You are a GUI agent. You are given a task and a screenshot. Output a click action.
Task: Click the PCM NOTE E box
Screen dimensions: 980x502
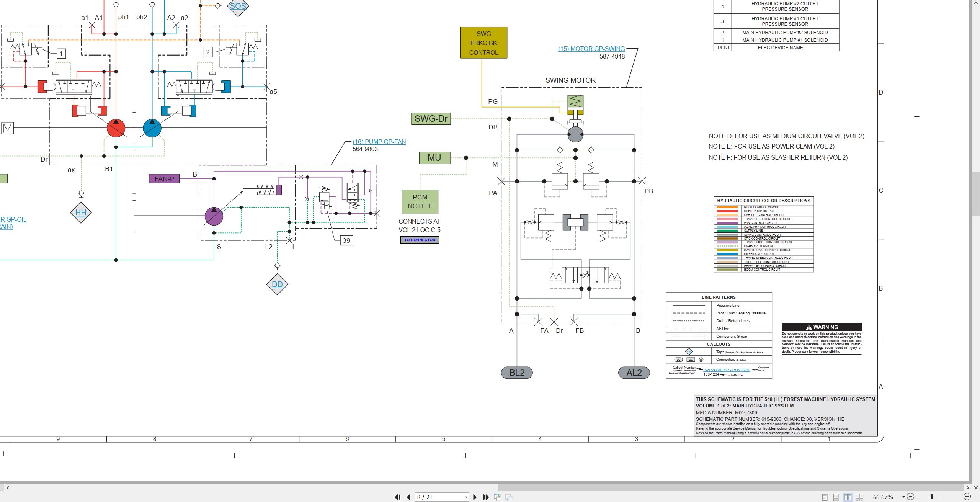coord(420,201)
